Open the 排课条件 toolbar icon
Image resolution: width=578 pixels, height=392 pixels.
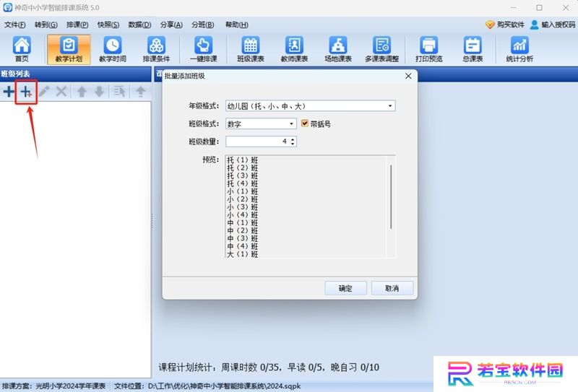156,49
